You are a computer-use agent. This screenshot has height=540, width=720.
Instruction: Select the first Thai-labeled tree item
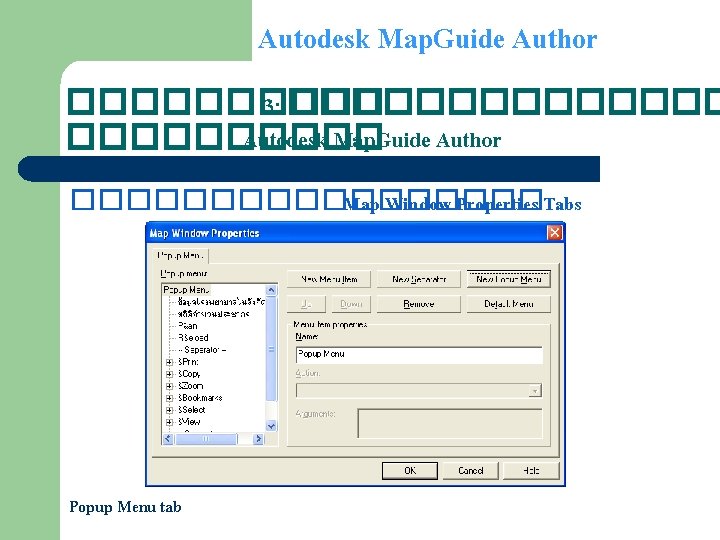221,302
